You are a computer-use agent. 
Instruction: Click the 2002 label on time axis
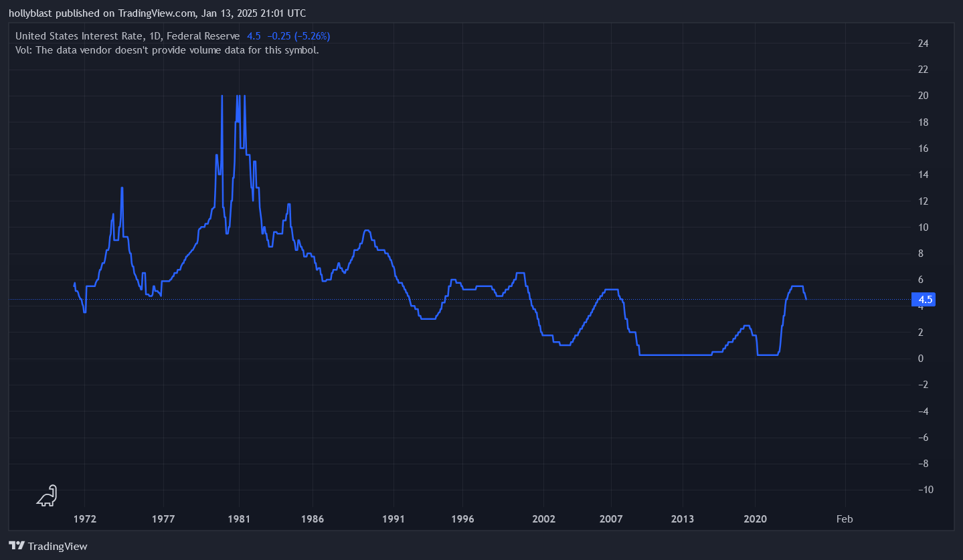tap(543, 519)
